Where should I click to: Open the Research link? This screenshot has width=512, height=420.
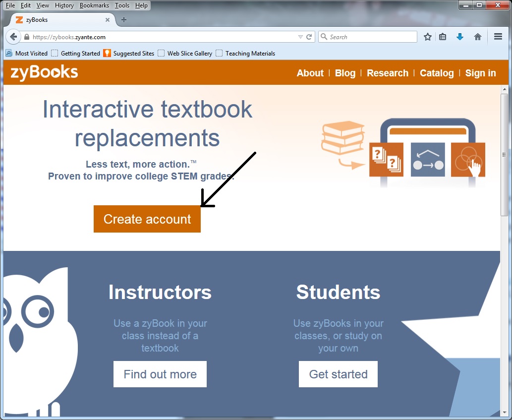click(388, 73)
